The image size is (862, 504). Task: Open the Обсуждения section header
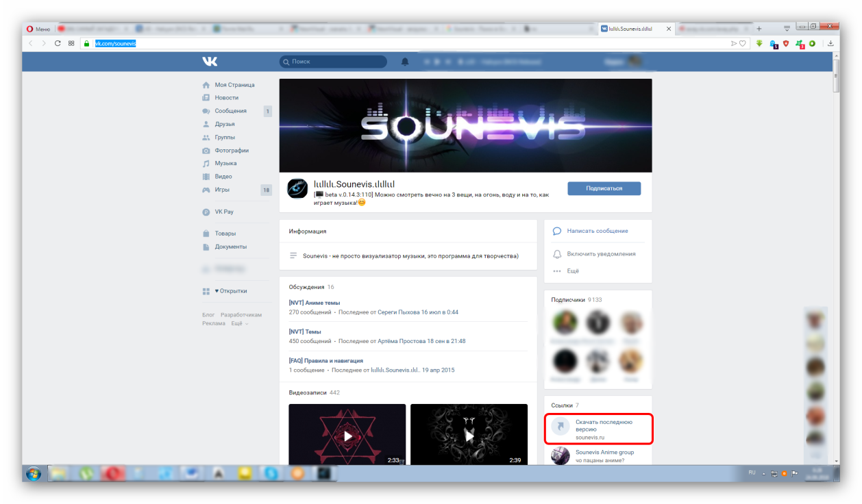306,287
